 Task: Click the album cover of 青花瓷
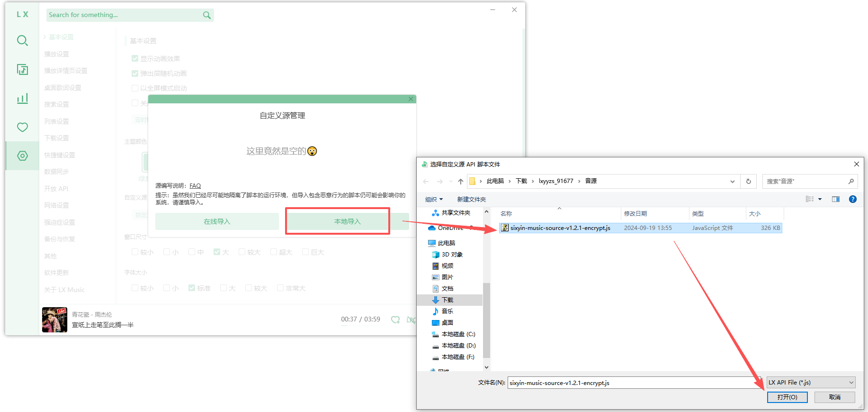point(54,320)
